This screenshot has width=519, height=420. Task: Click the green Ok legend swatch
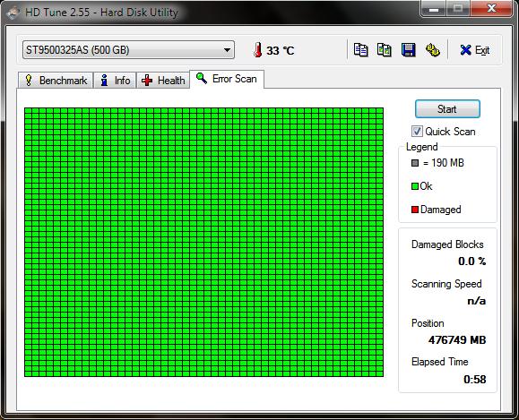[415, 186]
